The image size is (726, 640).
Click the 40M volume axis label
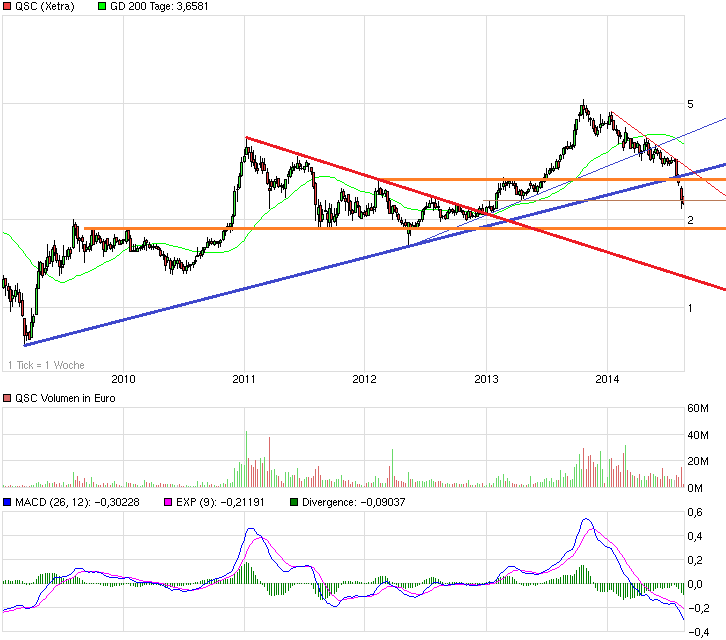698,435
